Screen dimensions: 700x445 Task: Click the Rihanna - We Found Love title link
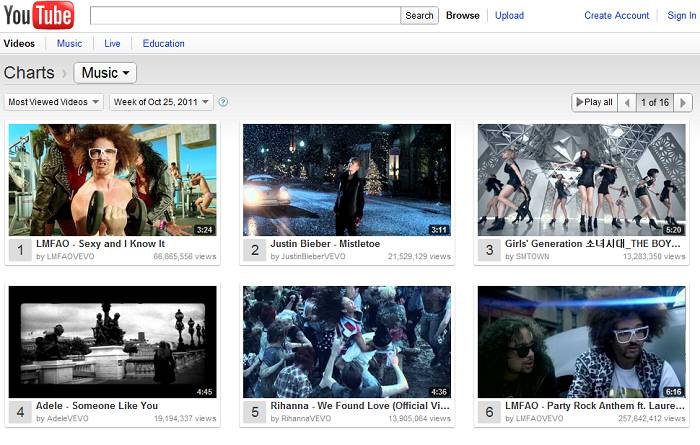click(360, 406)
